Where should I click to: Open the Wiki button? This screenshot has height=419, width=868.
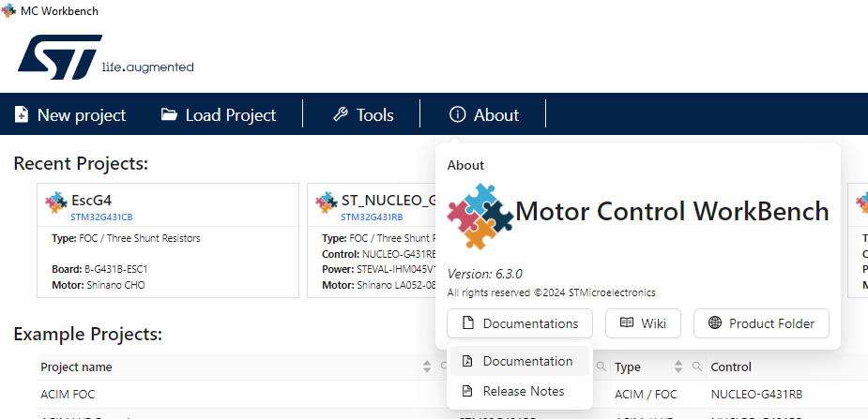(x=643, y=323)
